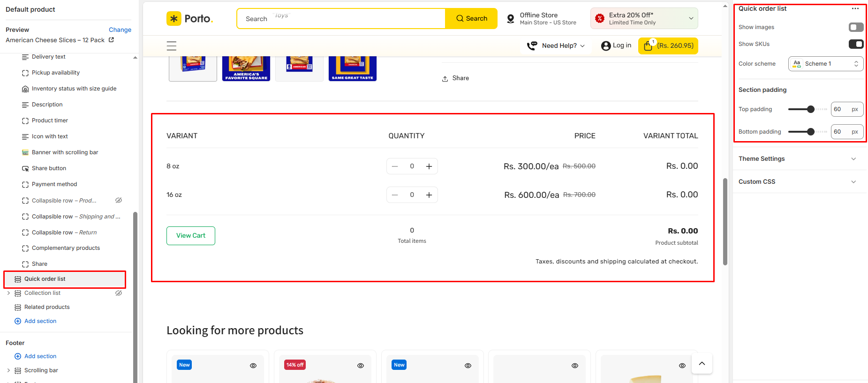Select Complementary products block in sidebar
The height and width of the screenshot is (383, 868).
(66, 248)
